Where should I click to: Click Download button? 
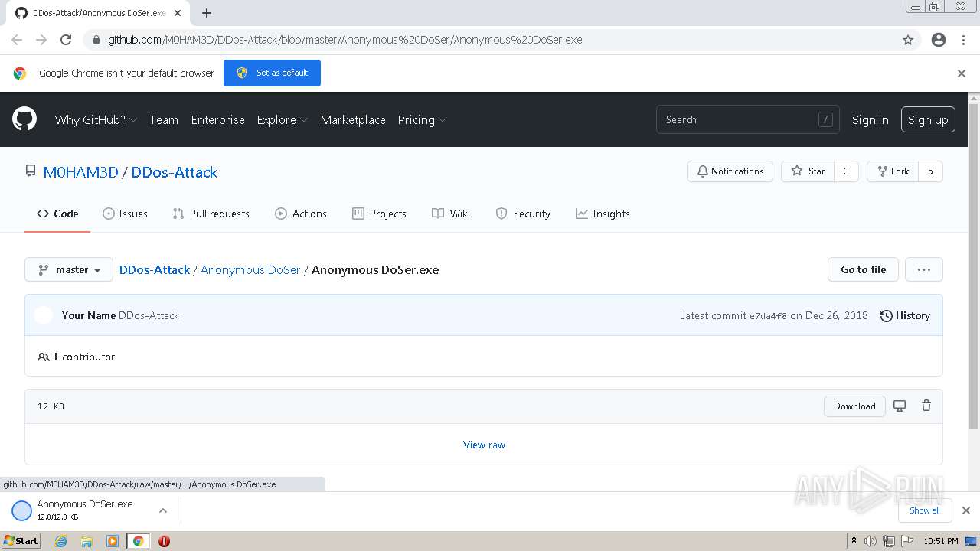pyautogui.click(x=854, y=406)
